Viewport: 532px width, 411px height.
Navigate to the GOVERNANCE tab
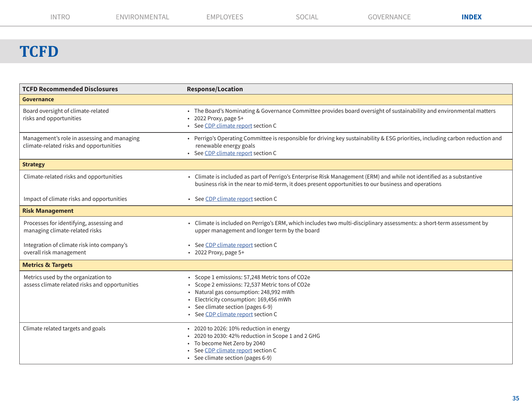click(x=389, y=17)
